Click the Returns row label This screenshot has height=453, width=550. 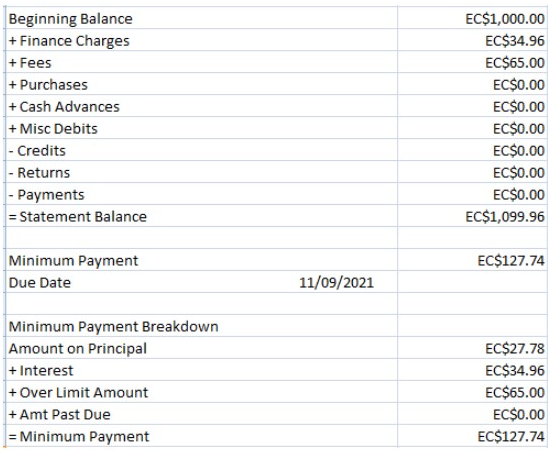pos(39,173)
